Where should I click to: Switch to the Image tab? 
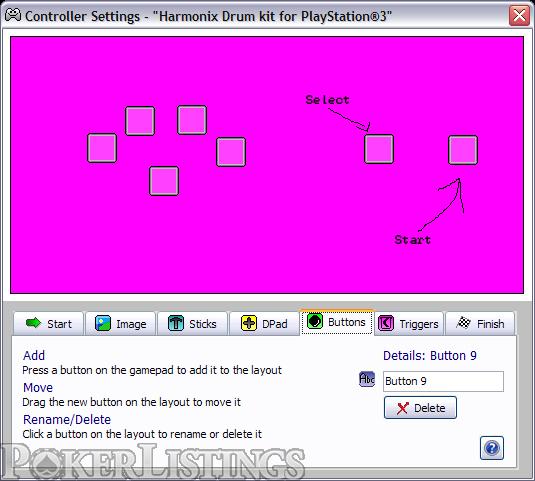click(120, 323)
